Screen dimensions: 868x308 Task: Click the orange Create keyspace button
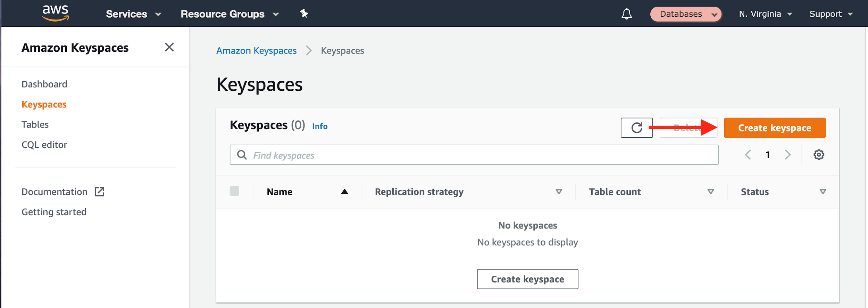775,128
